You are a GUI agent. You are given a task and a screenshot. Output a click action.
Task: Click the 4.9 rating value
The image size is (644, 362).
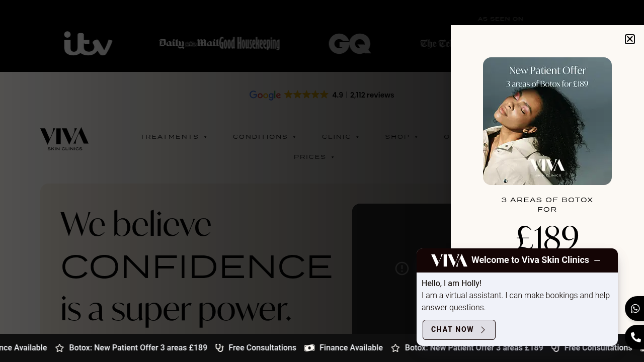[338, 95]
